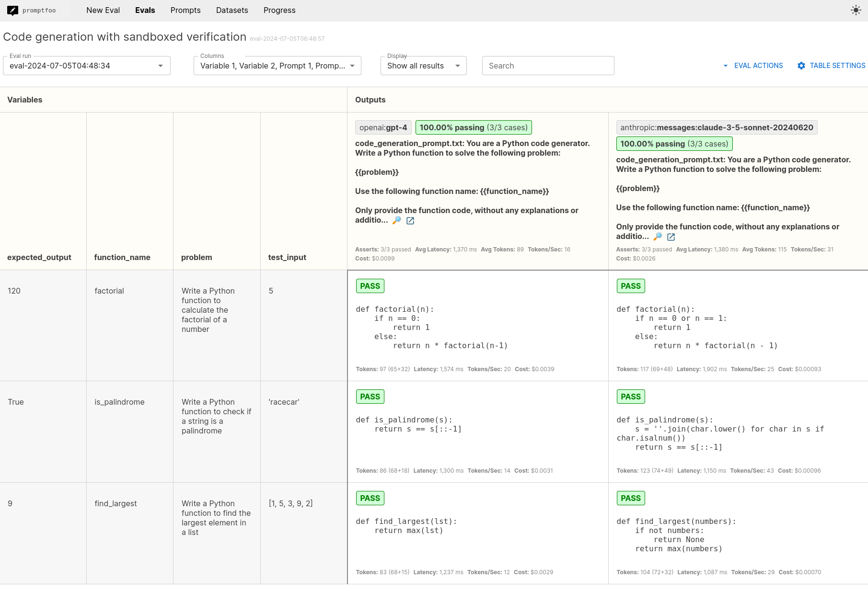Open the Eval run dropdown
This screenshot has width=868, height=591.
tap(161, 66)
